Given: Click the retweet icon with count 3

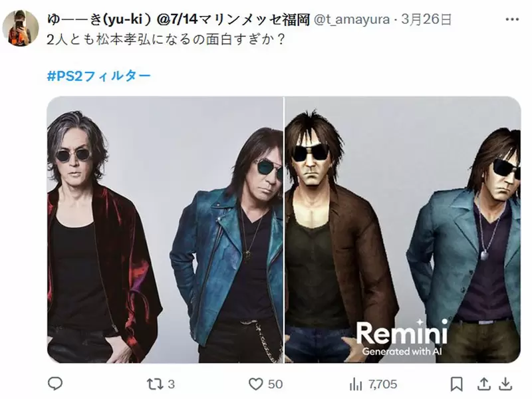Looking at the screenshot, I should [155, 384].
